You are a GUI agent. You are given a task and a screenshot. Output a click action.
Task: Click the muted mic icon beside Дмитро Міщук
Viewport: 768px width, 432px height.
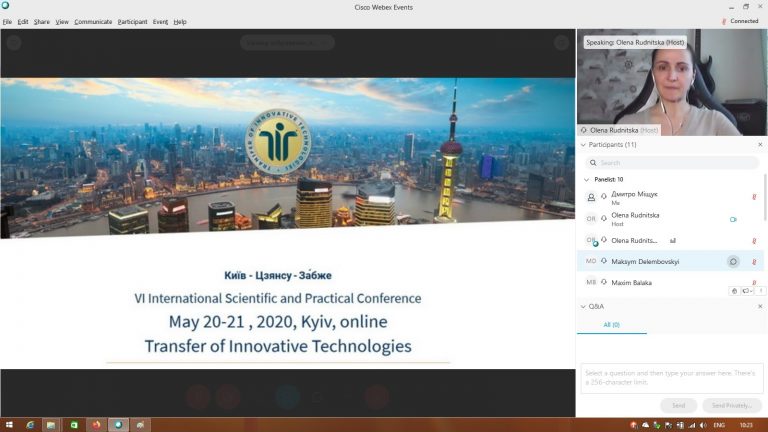754,197
